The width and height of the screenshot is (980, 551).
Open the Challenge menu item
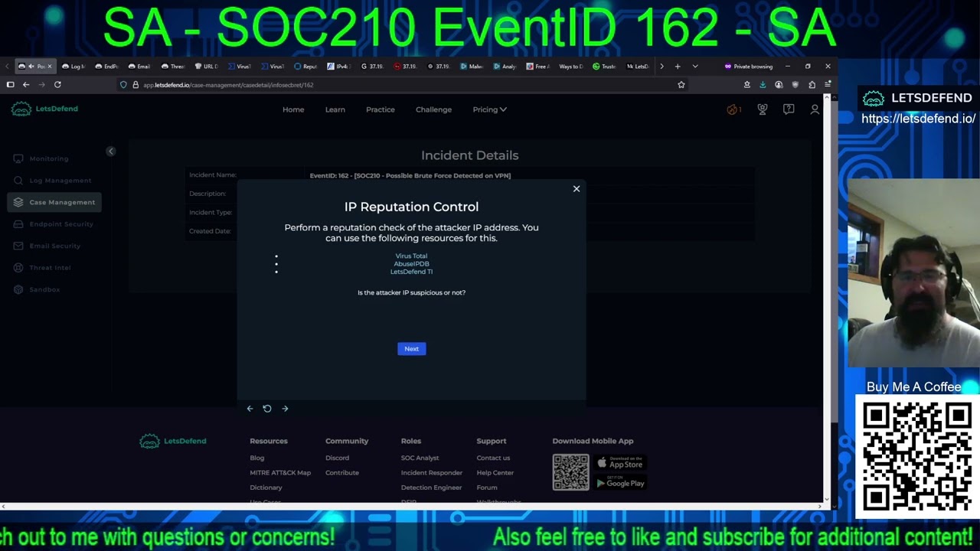click(433, 109)
